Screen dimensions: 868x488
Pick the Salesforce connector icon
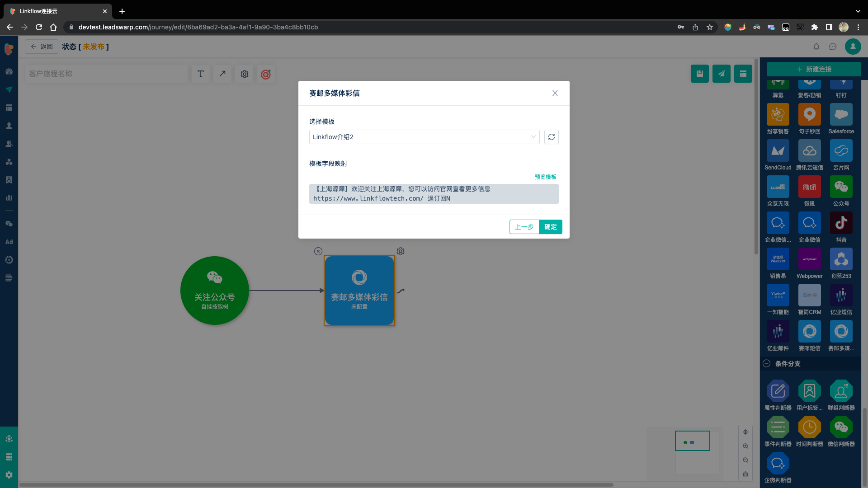pyautogui.click(x=841, y=114)
